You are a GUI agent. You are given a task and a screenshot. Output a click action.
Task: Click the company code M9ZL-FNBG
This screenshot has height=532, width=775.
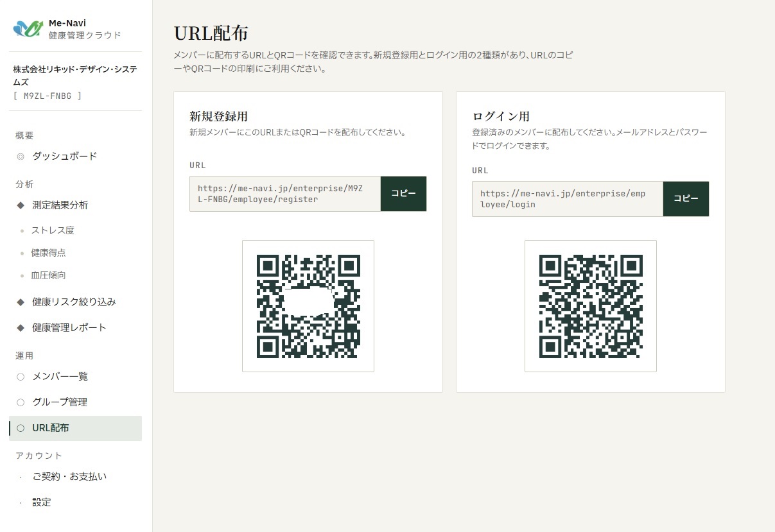tap(48, 96)
